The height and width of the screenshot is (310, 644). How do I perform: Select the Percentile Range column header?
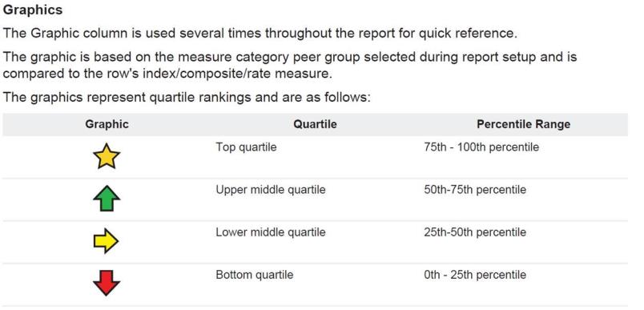[524, 124]
